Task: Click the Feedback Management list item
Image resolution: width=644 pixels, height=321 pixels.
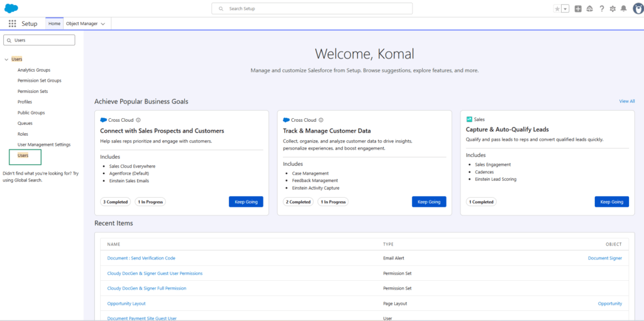Action: click(315, 181)
